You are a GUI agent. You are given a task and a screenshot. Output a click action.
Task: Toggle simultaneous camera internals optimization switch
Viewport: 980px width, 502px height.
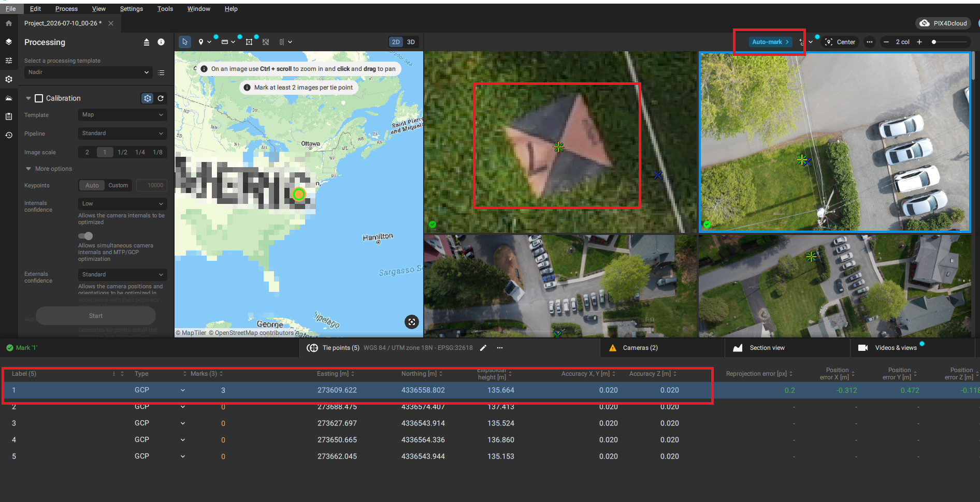point(85,236)
